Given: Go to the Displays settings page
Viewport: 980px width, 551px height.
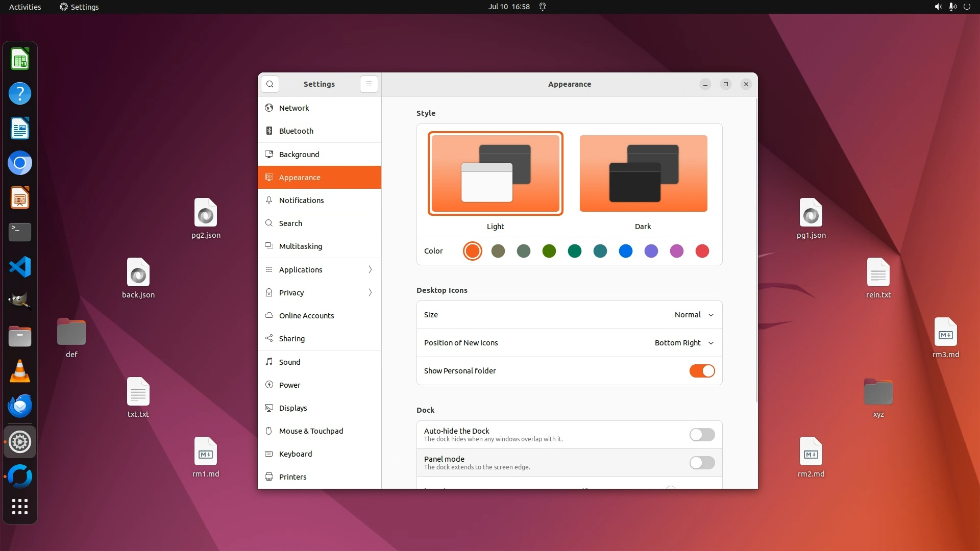Looking at the screenshot, I should click(293, 408).
